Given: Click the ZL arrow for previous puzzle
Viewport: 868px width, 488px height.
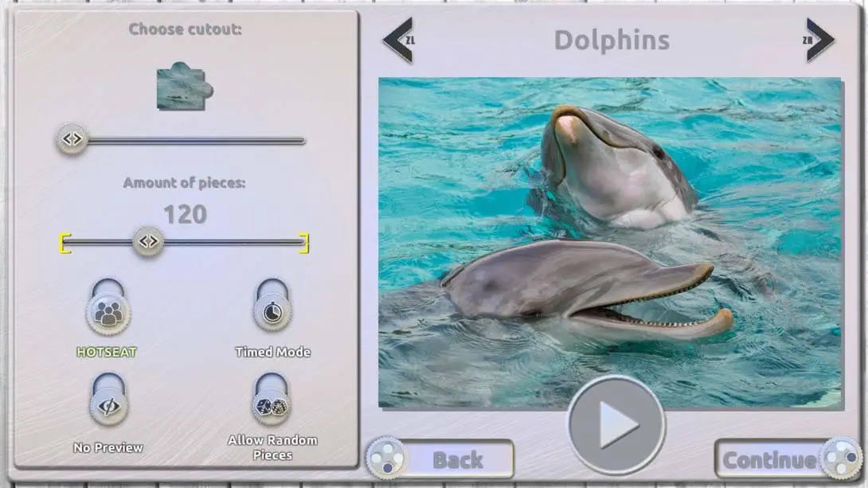Looking at the screenshot, I should [397, 41].
